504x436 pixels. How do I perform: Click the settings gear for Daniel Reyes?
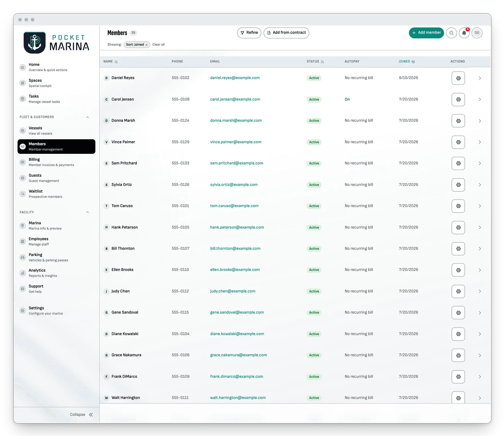tap(458, 78)
